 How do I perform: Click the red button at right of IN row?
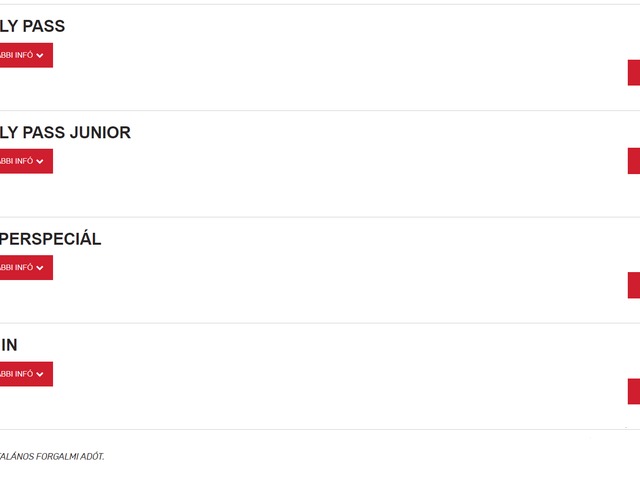tap(634, 391)
